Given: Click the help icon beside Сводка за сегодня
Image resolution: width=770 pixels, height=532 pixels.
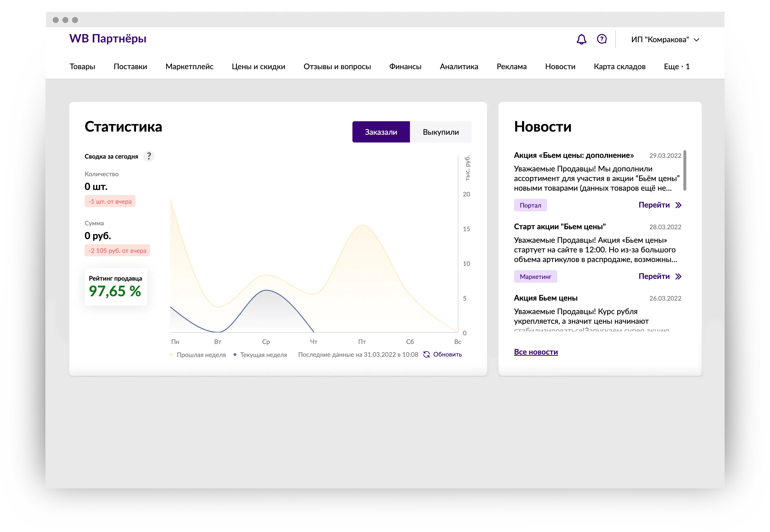Looking at the screenshot, I should [x=149, y=156].
